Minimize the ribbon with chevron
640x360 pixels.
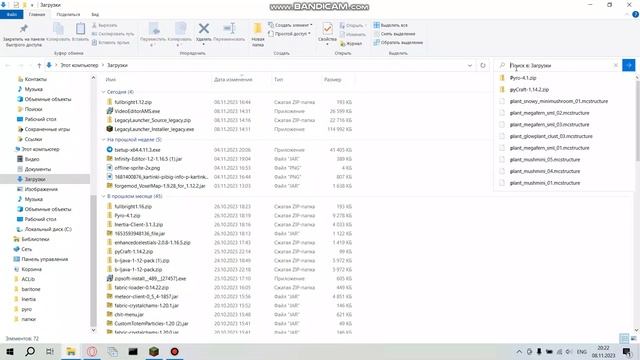tap(627, 14)
